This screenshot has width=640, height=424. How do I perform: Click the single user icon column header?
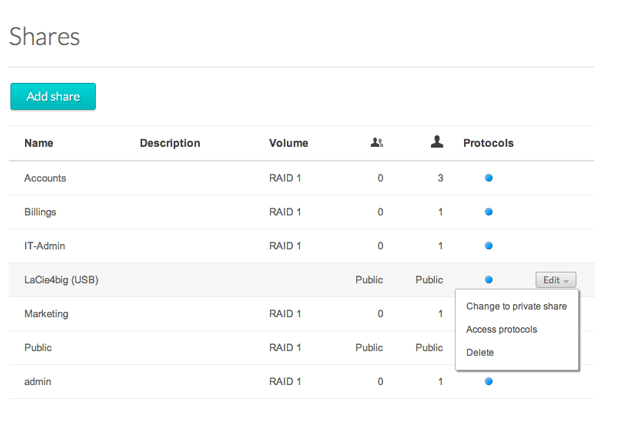tap(437, 142)
